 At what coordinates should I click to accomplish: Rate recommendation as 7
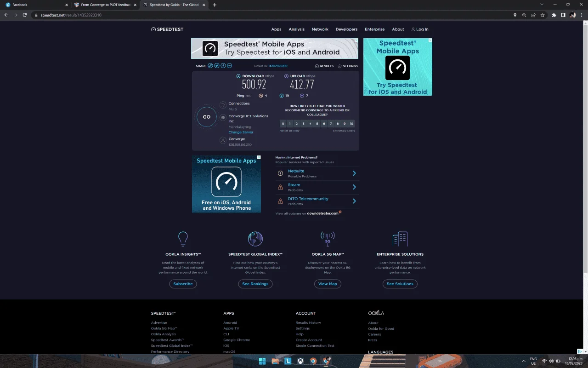pos(331,124)
